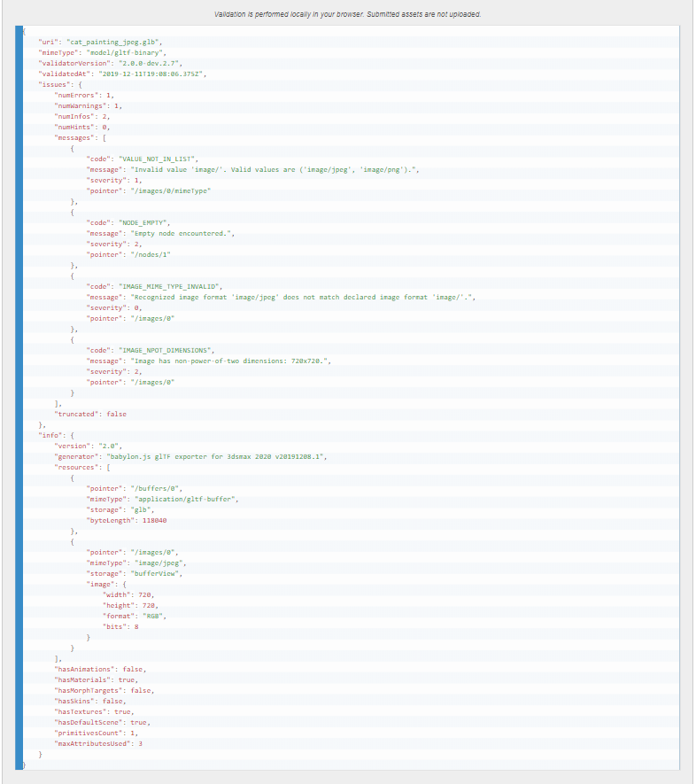The image size is (696, 784).
Task: Click the "primitivesCount": 1 line
Action: pyautogui.click(x=96, y=733)
